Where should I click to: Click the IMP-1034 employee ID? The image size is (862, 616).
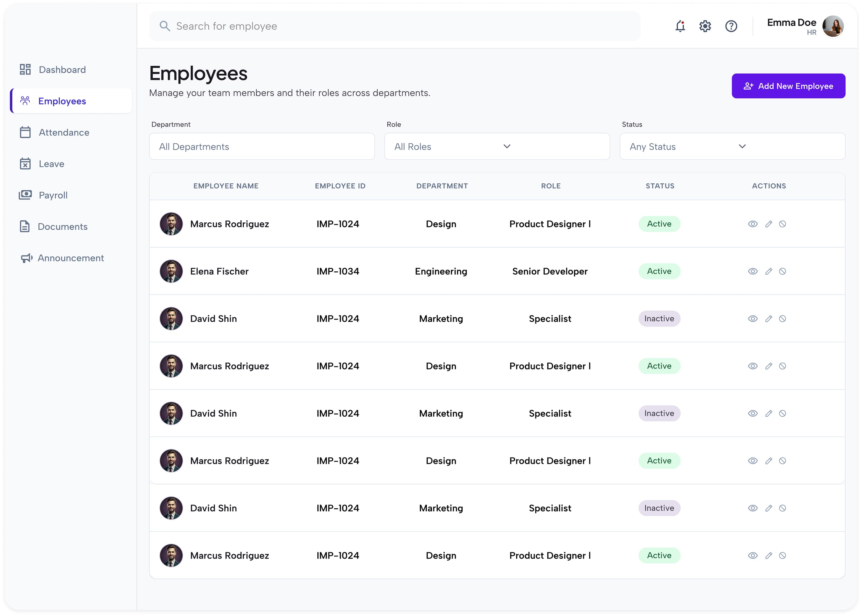point(338,271)
